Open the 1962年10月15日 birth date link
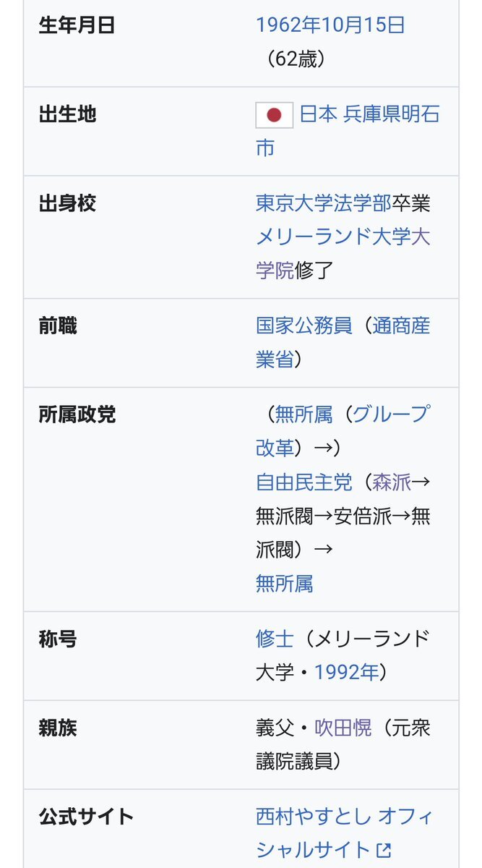Image resolution: width=482 pixels, height=868 pixels. 330,25
